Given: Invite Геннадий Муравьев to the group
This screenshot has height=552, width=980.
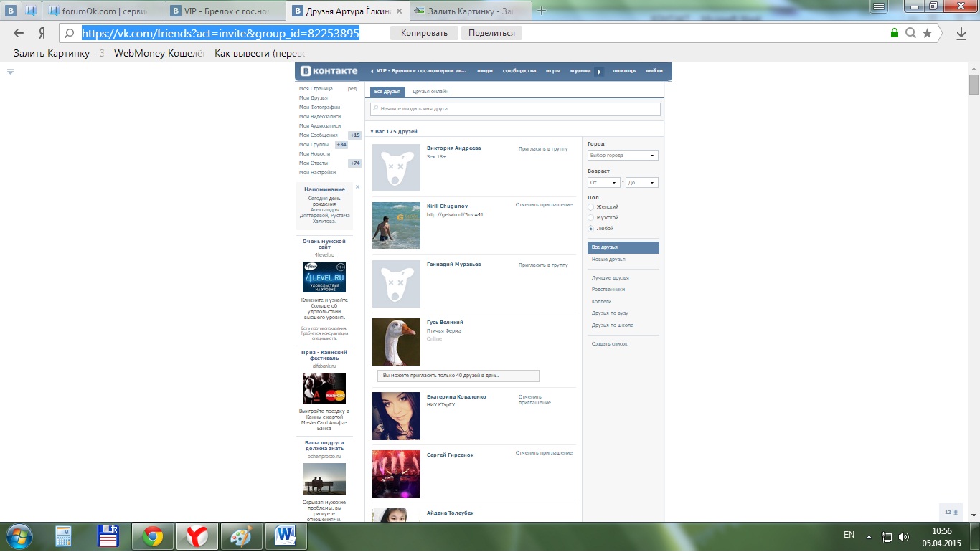Looking at the screenshot, I should pos(543,265).
